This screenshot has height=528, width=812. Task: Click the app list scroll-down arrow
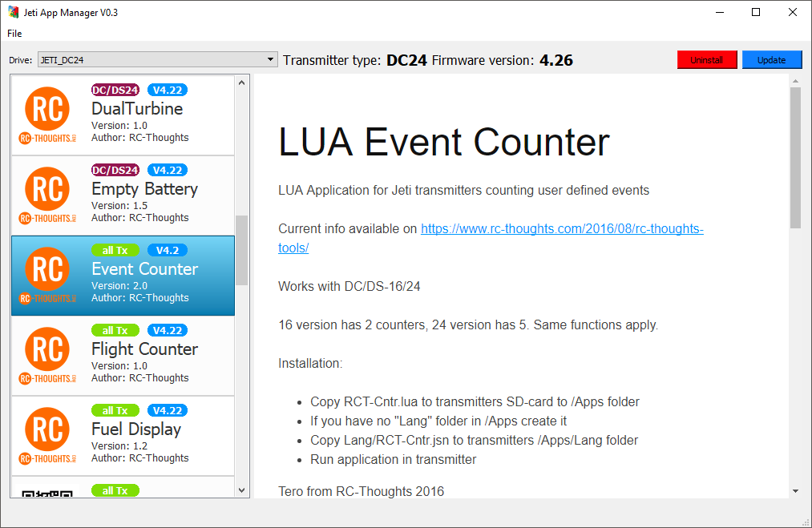(x=242, y=490)
